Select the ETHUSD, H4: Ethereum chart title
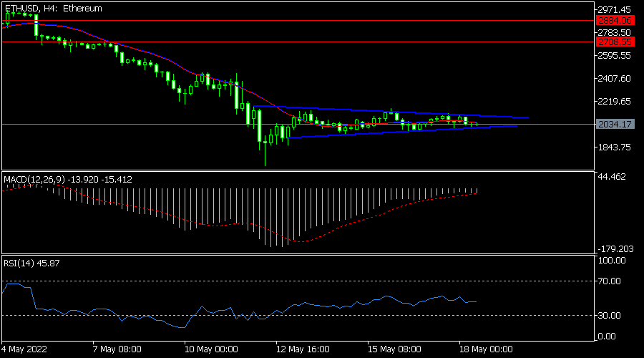Screen dimensions: 644x358 coord(54,9)
